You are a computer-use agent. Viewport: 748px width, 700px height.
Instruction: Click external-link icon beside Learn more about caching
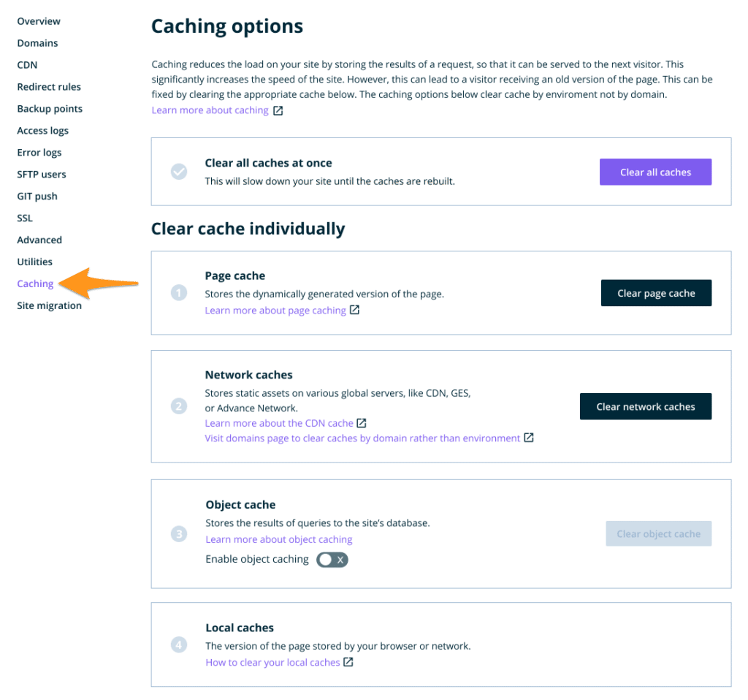[278, 111]
